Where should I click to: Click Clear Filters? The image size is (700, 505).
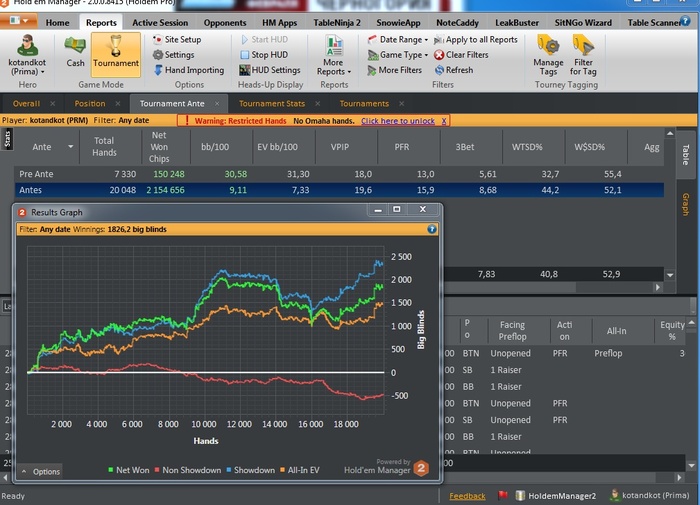click(461, 54)
